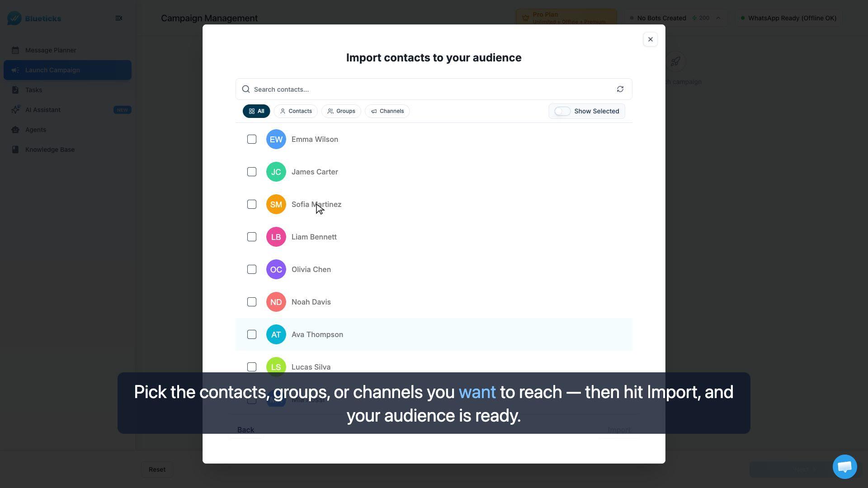The height and width of the screenshot is (488, 868).
Task: Refresh the contacts list icon
Action: coord(620,89)
